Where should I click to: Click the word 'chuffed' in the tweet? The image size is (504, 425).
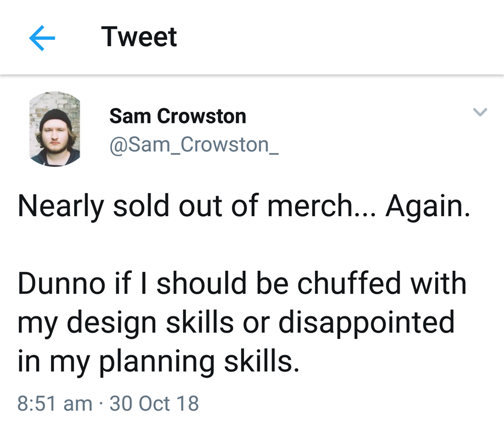coord(350,283)
